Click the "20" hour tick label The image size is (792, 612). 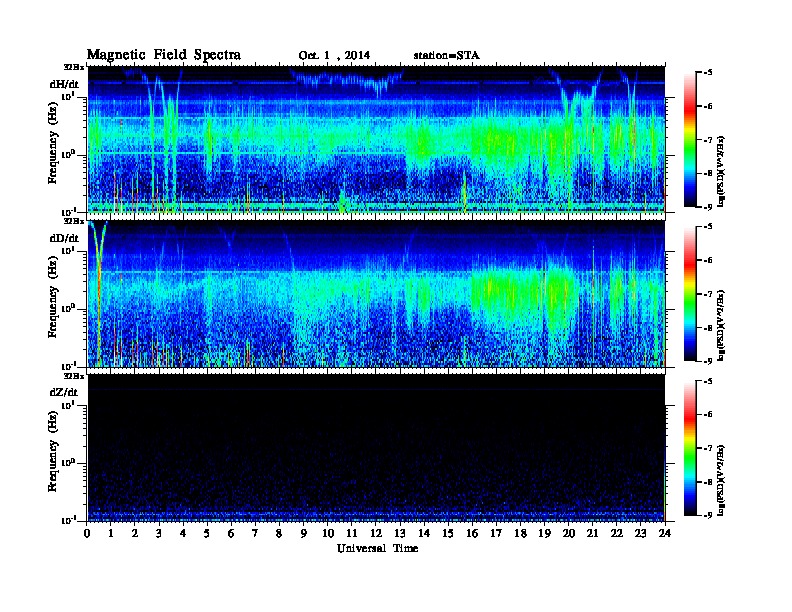click(568, 534)
